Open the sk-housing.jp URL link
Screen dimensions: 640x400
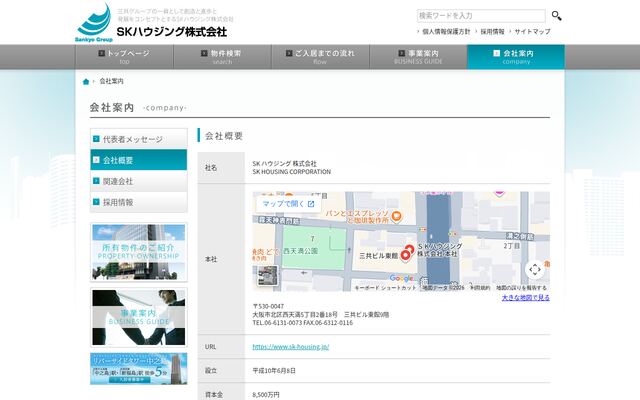(291, 347)
